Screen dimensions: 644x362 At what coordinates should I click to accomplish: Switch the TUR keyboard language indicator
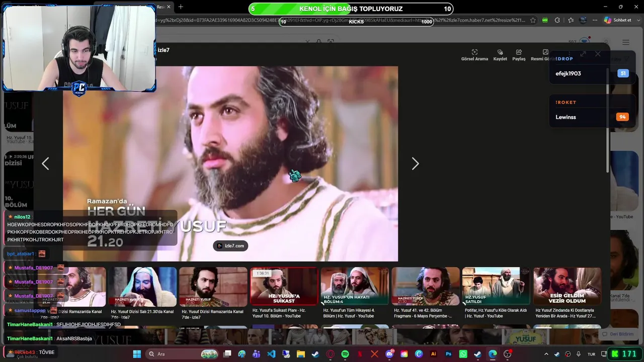[592, 354]
